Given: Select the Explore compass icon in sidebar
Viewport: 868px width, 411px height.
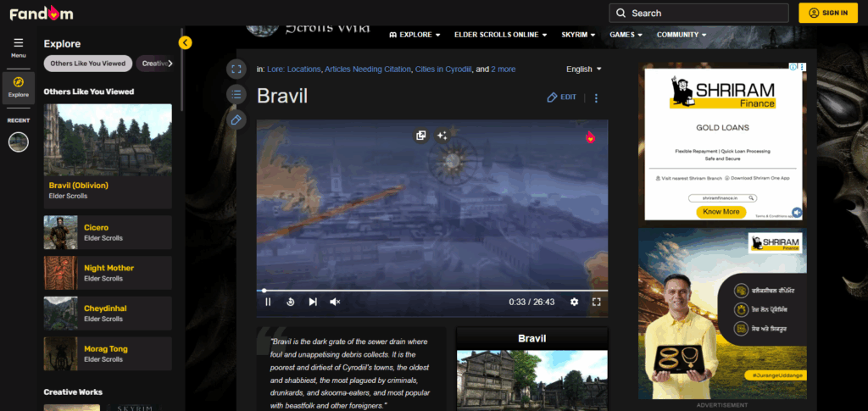Looking at the screenshot, I should tap(19, 86).
